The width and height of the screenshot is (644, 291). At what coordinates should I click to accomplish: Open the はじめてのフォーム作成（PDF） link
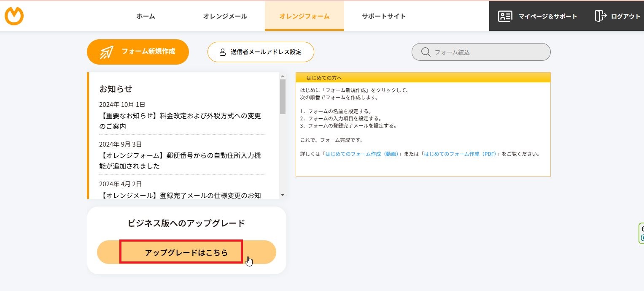click(x=460, y=154)
